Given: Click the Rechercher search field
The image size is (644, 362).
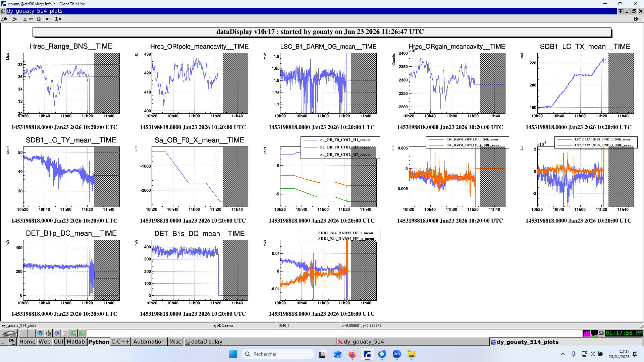Looking at the screenshot, I should (x=278, y=354).
